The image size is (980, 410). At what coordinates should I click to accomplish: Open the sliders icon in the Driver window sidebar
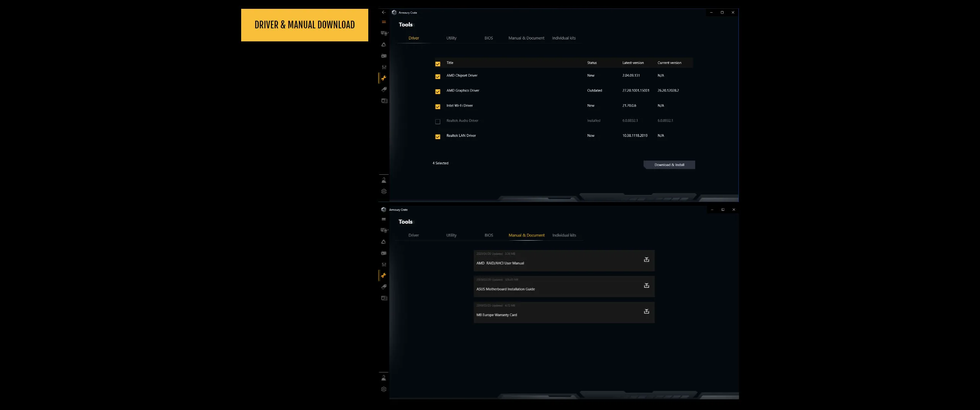pyautogui.click(x=384, y=67)
